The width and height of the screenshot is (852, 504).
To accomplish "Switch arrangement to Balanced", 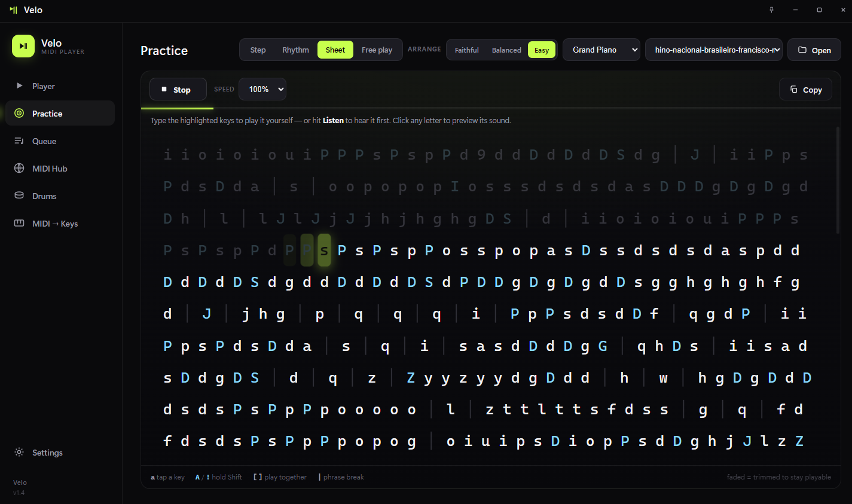I will pos(506,50).
